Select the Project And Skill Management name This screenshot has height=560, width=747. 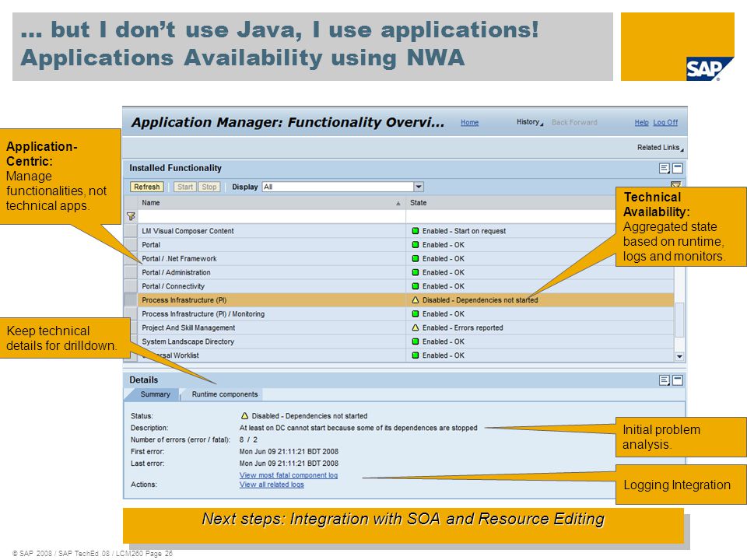click(188, 327)
